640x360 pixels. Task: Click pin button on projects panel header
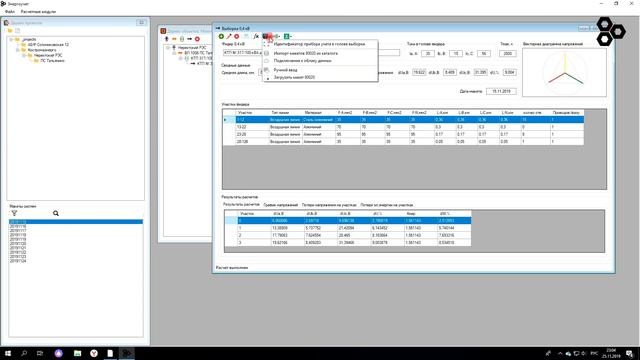(141, 22)
